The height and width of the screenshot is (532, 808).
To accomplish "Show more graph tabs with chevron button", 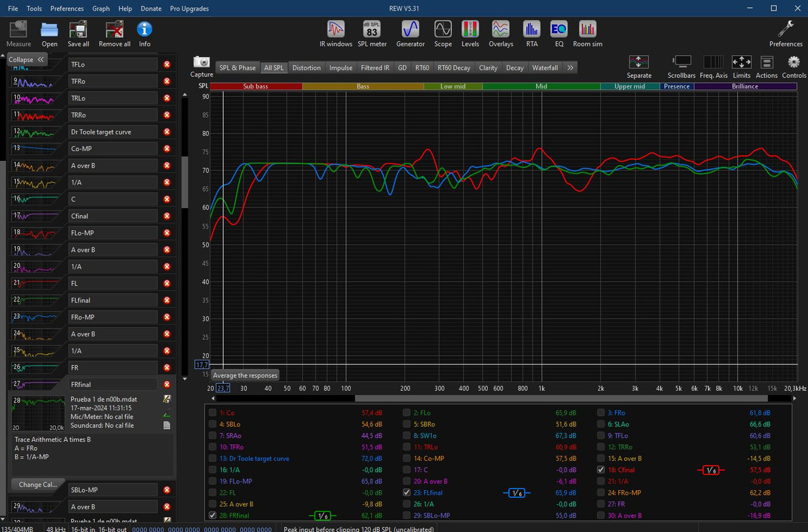I will 570,68.
